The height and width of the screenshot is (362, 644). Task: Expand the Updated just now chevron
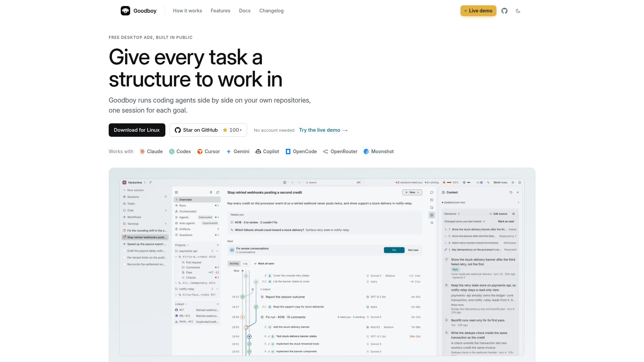point(518,202)
